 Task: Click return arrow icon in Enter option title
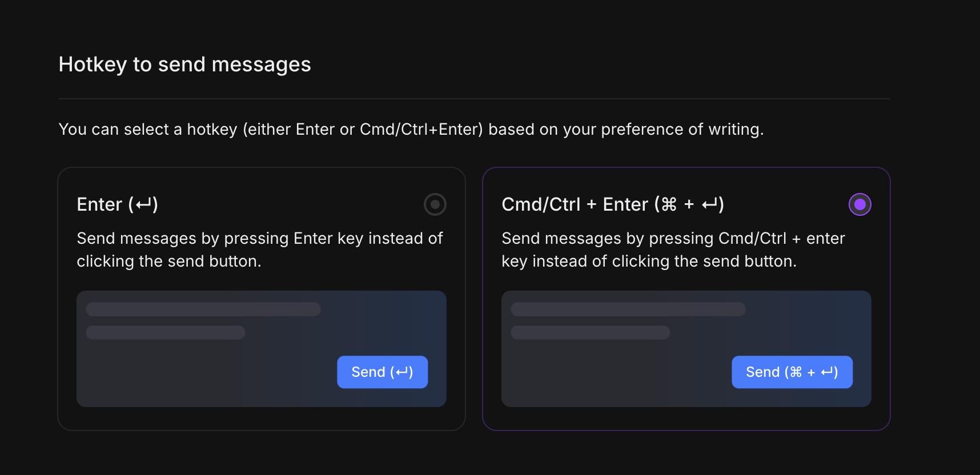143,204
